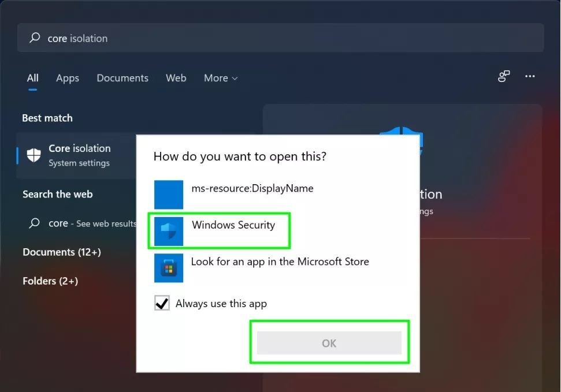Click the web search magnifier icon next to core

(x=34, y=223)
